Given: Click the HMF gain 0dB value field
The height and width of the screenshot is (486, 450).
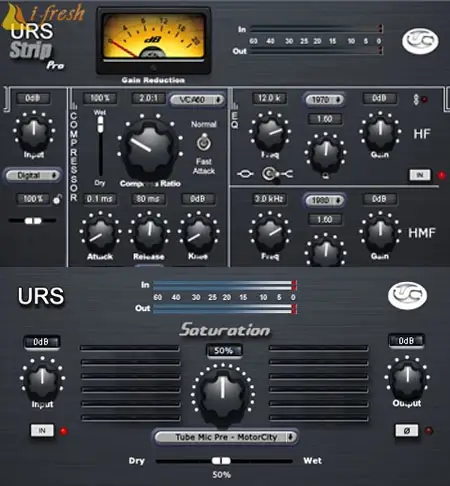Looking at the screenshot, I should point(380,199).
